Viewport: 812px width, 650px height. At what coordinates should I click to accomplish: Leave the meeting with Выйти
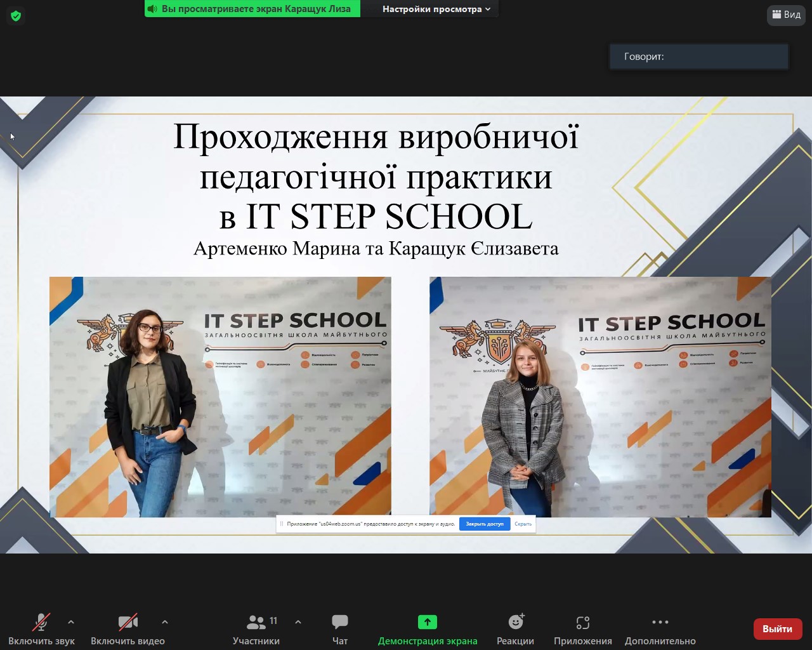(777, 629)
